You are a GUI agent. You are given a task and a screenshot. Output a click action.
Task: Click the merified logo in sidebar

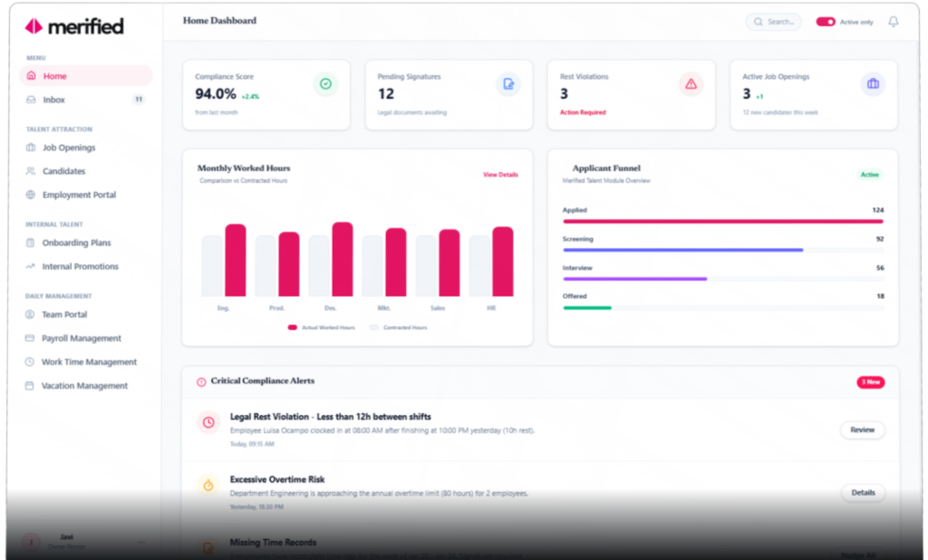[74, 26]
